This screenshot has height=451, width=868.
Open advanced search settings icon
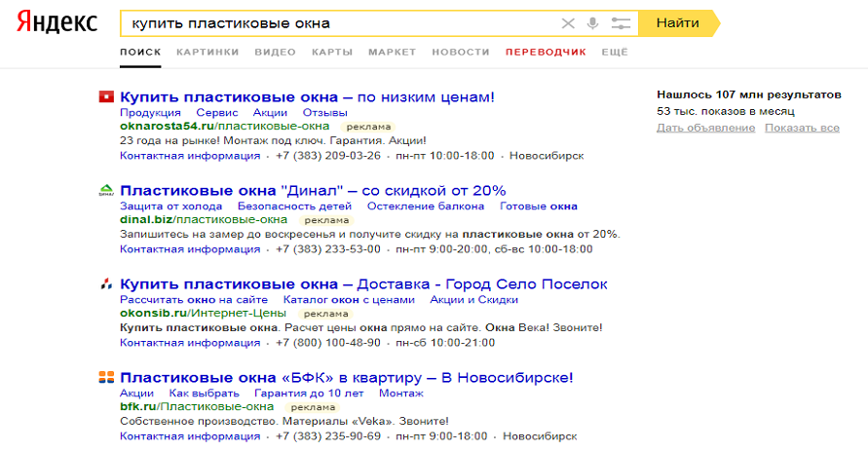621,23
